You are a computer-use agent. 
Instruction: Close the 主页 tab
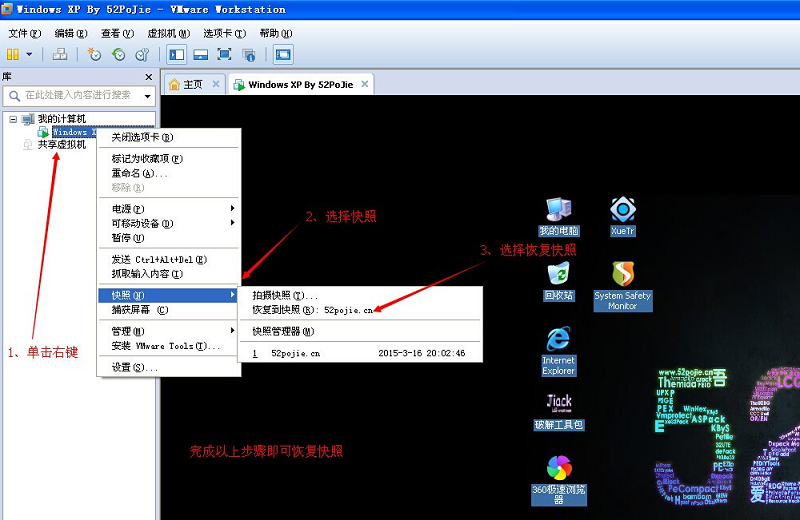(x=216, y=84)
